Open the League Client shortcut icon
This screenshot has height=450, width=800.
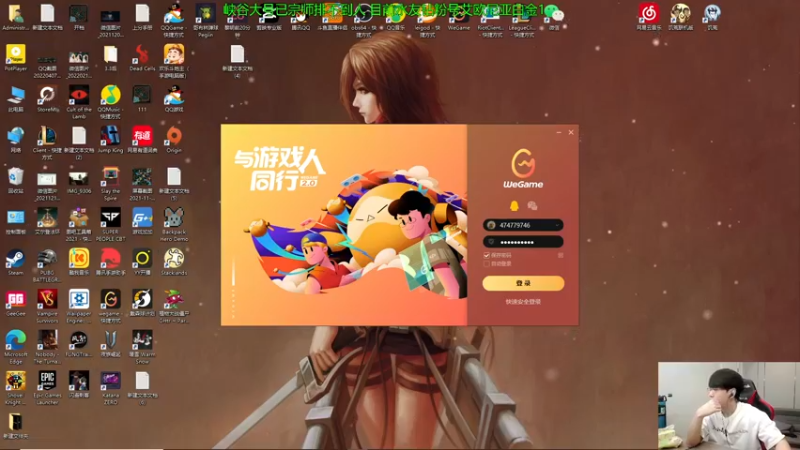tap(521, 20)
